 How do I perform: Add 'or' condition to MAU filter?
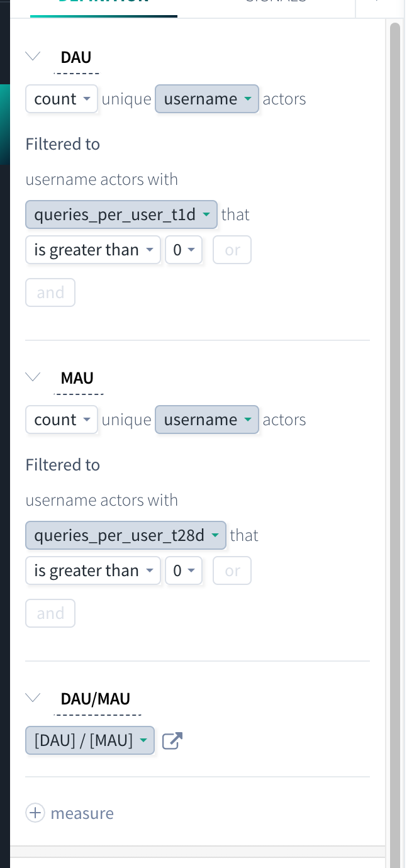pyautogui.click(x=232, y=570)
